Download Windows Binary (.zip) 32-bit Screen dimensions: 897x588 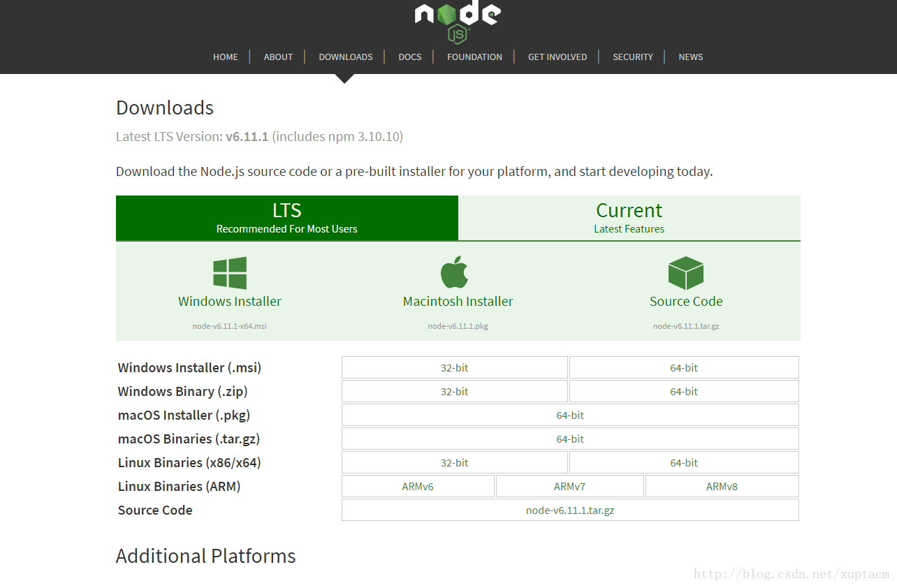[455, 391]
